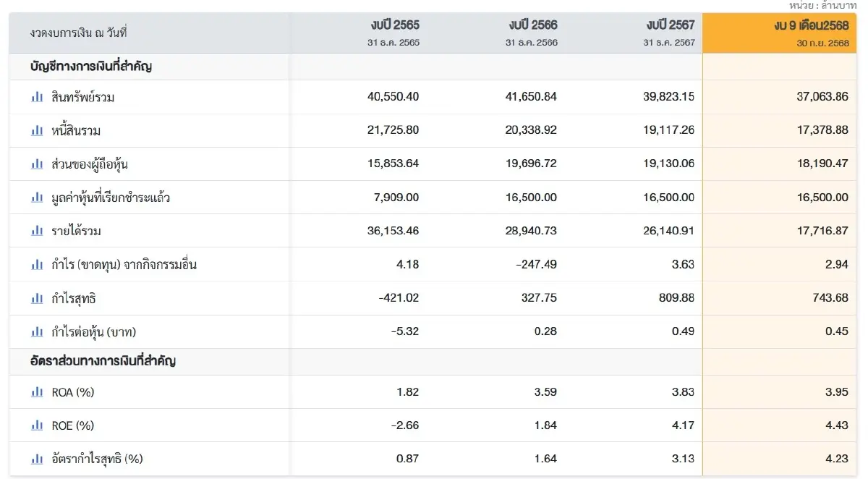Click highlighted งบ 9 เดือน2568 header
The image size is (868, 479).
tap(810, 26)
